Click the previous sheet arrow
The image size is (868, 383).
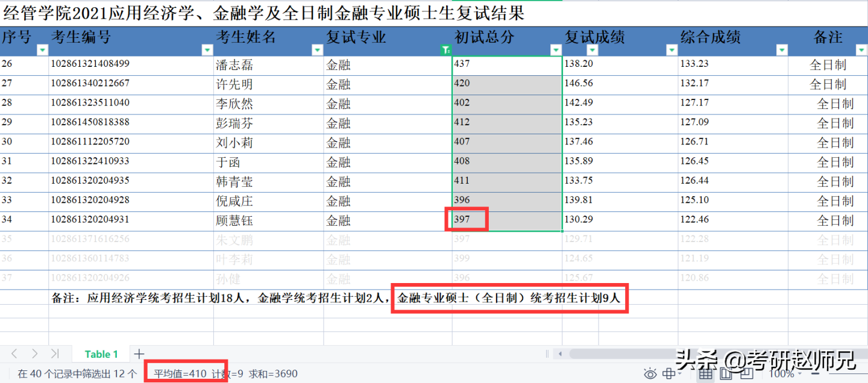tap(14, 354)
